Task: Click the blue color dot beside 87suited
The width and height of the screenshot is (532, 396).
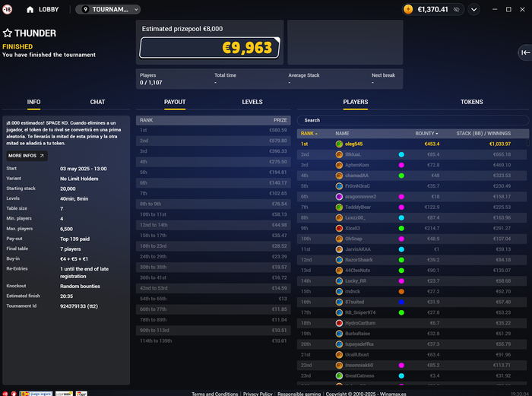Action: pos(401,302)
